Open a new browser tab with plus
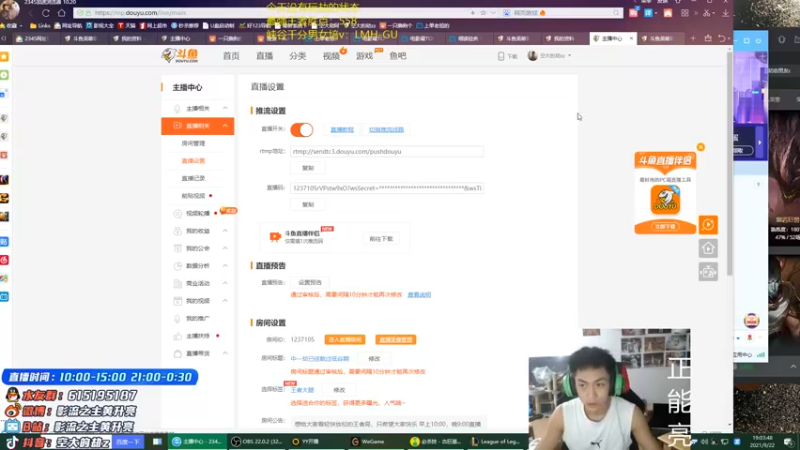Image resolution: width=800 pixels, height=450 pixels. click(x=693, y=38)
